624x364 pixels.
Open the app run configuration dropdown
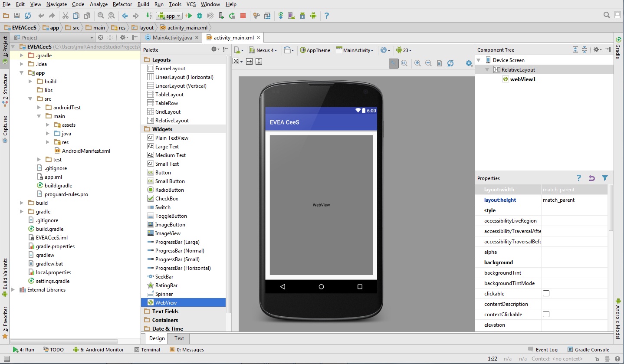[x=169, y=16]
